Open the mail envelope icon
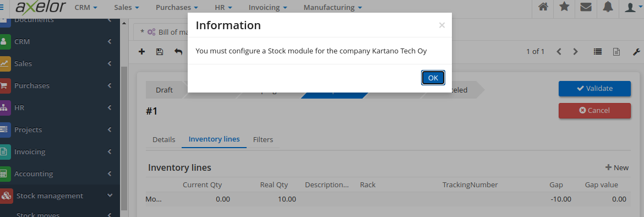Viewport: 644px width, 217px height. tap(586, 7)
